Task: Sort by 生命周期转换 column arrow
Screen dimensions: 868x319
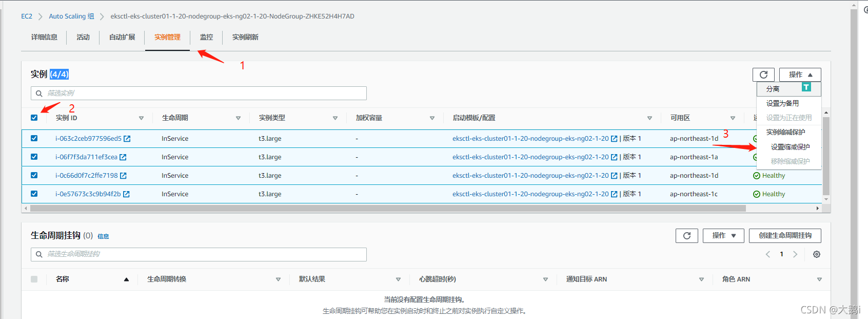Action: [x=278, y=279]
